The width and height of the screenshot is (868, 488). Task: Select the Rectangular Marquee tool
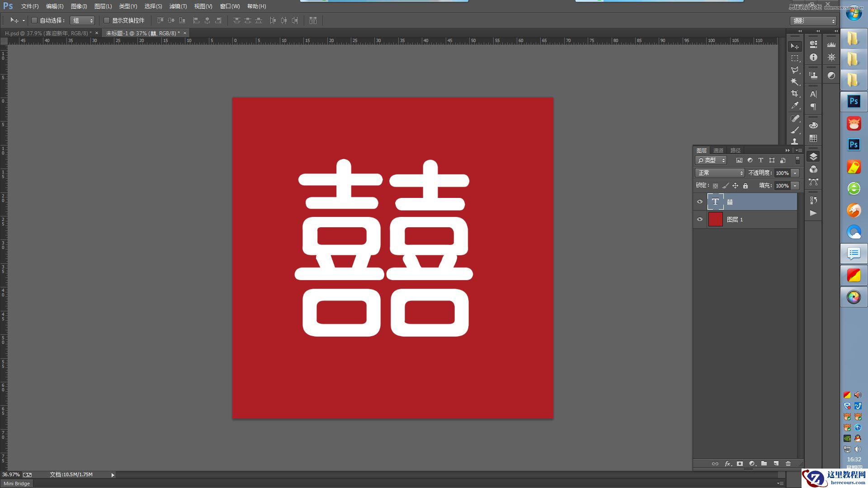[x=794, y=58]
